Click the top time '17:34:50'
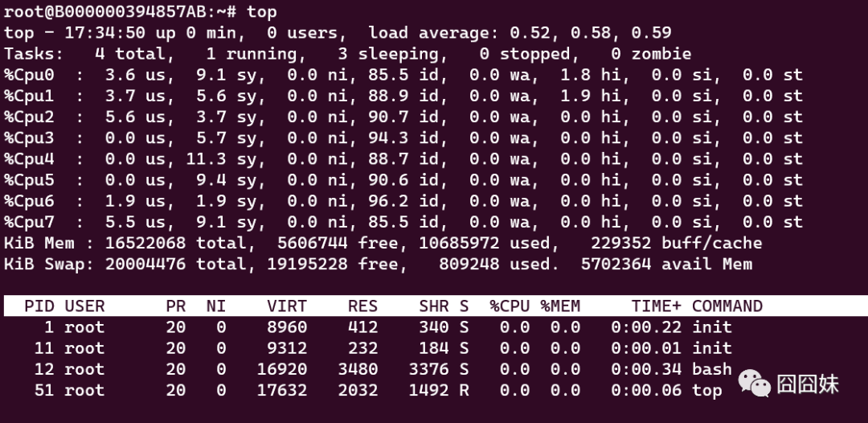The height and width of the screenshot is (423, 868). (104, 33)
